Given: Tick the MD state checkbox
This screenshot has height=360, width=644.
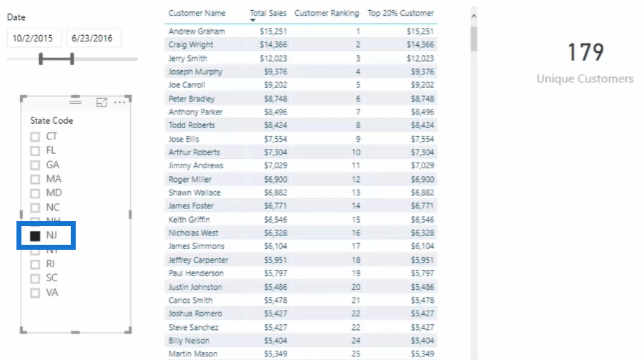Looking at the screenshot, I should 35,193.
